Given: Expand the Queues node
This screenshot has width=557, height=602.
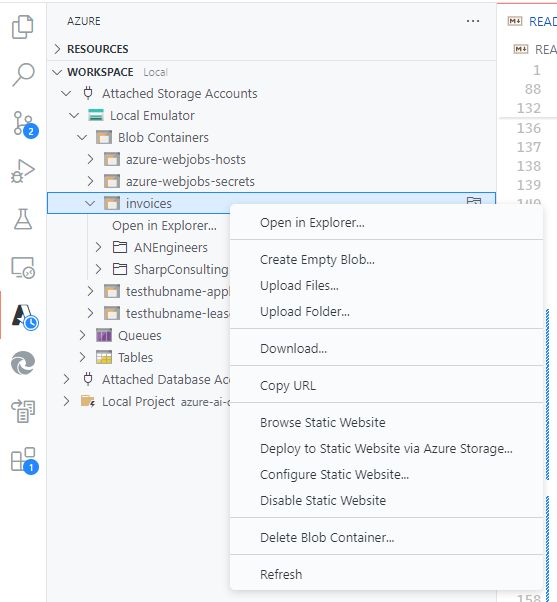Looking at the screenshot, I should (x=82, y=335).
